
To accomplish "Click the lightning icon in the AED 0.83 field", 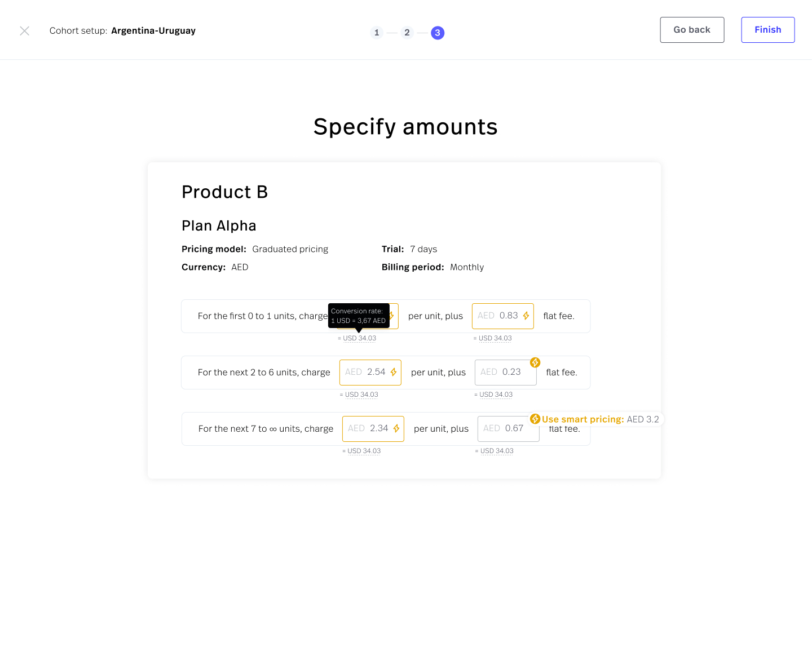I will (x=526, y=316).
